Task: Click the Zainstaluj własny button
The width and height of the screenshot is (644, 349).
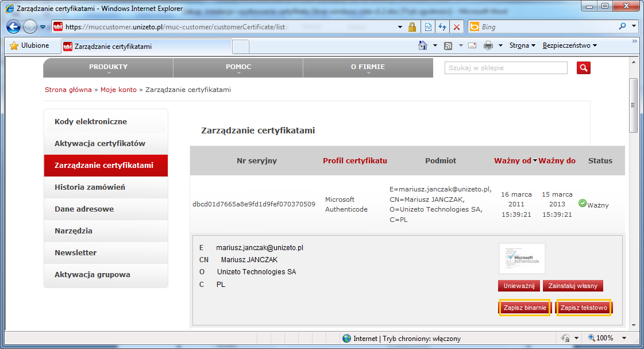Action: tap(573, 286)
